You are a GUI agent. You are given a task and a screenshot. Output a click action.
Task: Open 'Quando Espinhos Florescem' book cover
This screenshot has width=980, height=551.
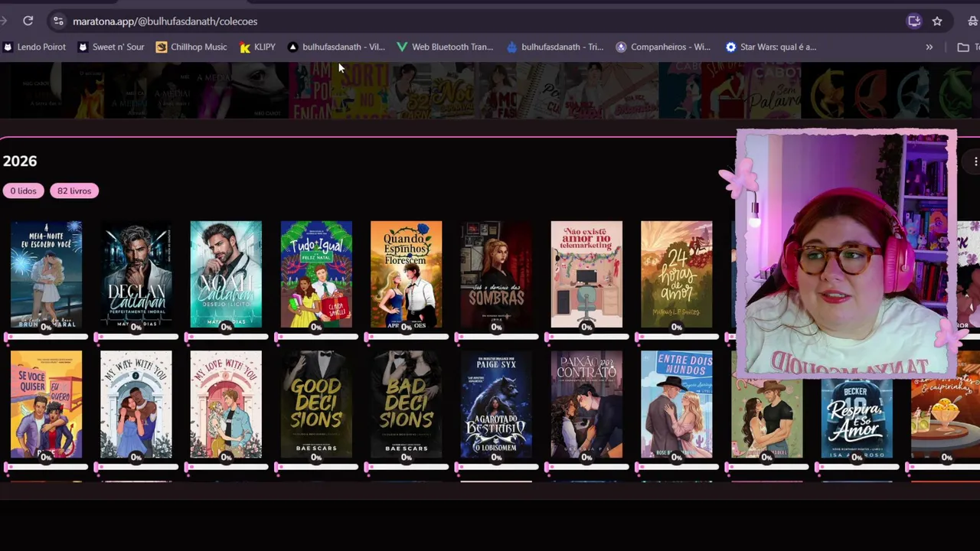pyautogui.click(x=407, y=274)
